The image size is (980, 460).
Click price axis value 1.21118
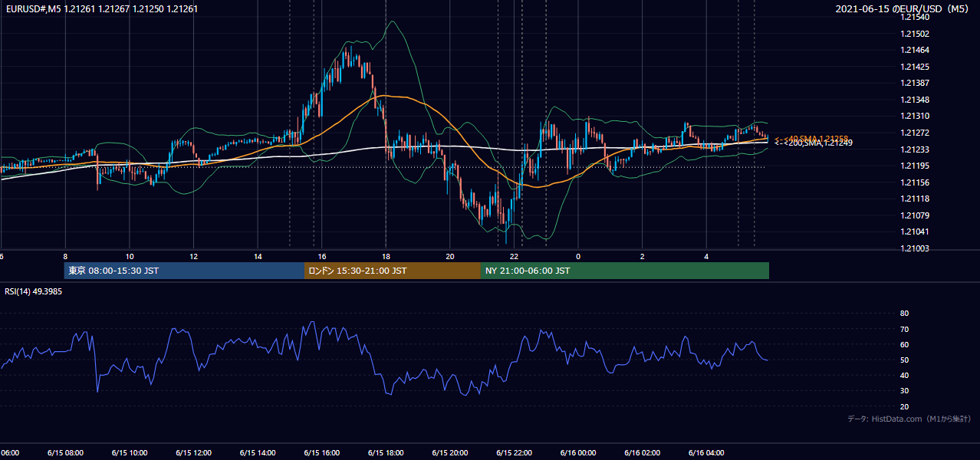[915, 199]
